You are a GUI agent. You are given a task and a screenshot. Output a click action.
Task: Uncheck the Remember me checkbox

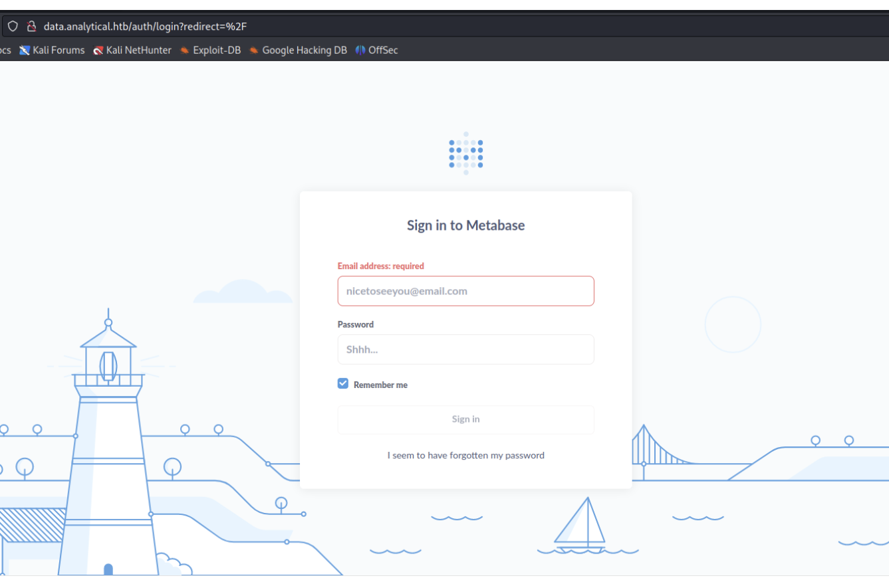(343, 383)
